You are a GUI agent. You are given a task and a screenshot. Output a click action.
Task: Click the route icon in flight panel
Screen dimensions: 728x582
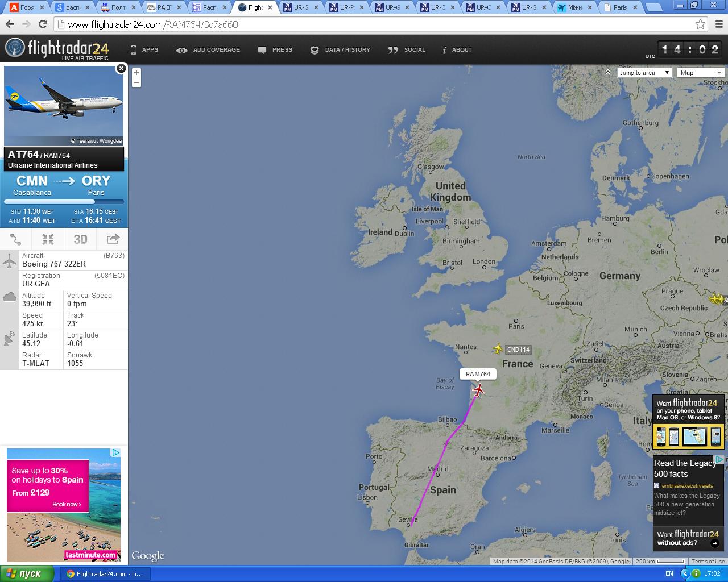click(x=16, y=239)
